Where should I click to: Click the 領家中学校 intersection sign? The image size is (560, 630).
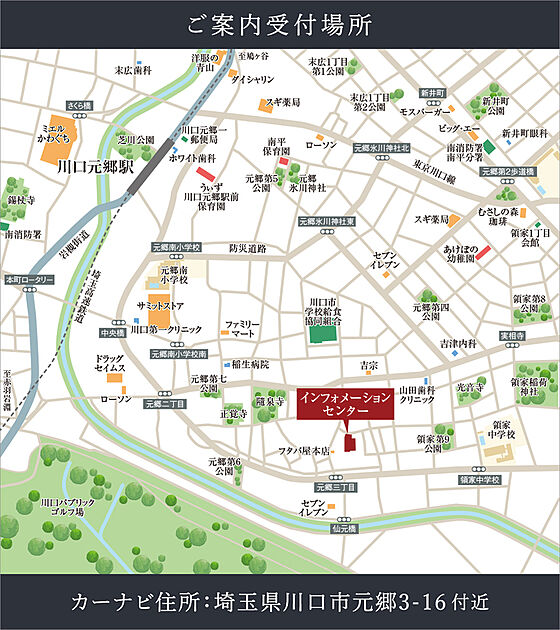(480, 479)
